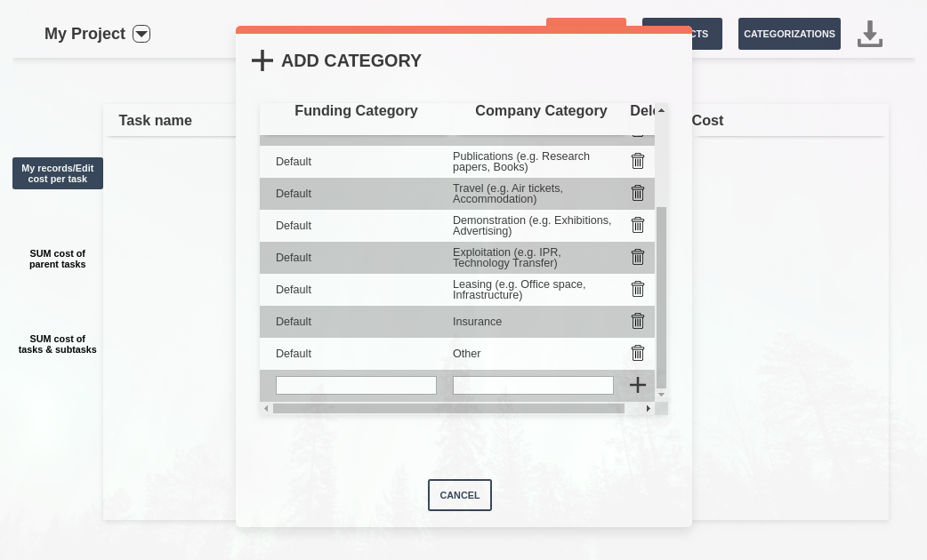Select SUM cost of parent tasks
This screenshot has width=927, height=560.
[x=58, y=259]
